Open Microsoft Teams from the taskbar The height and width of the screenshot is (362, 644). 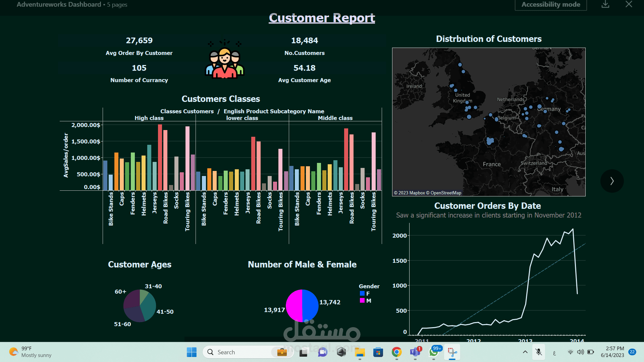[415, 352]
